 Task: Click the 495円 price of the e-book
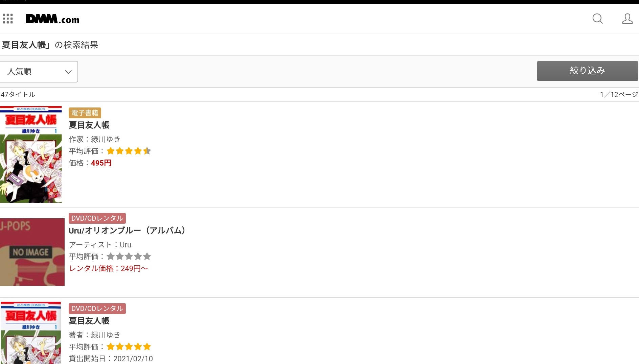[101, 163]
